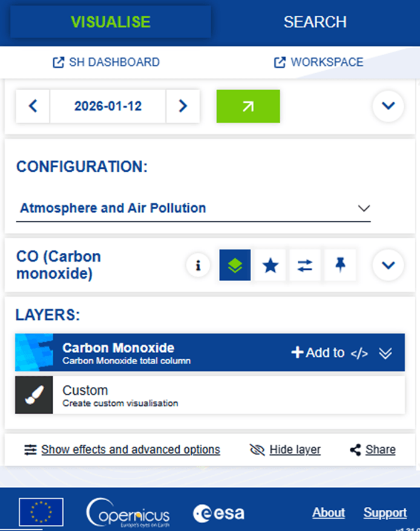420x531 pixels.
Task: Open the compare arrows icon
Action: (x=305, y=265)
